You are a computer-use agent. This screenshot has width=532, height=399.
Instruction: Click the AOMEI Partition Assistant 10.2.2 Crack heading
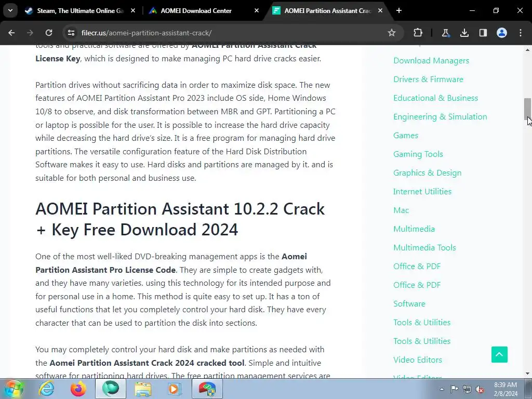[x=180, y=219]
